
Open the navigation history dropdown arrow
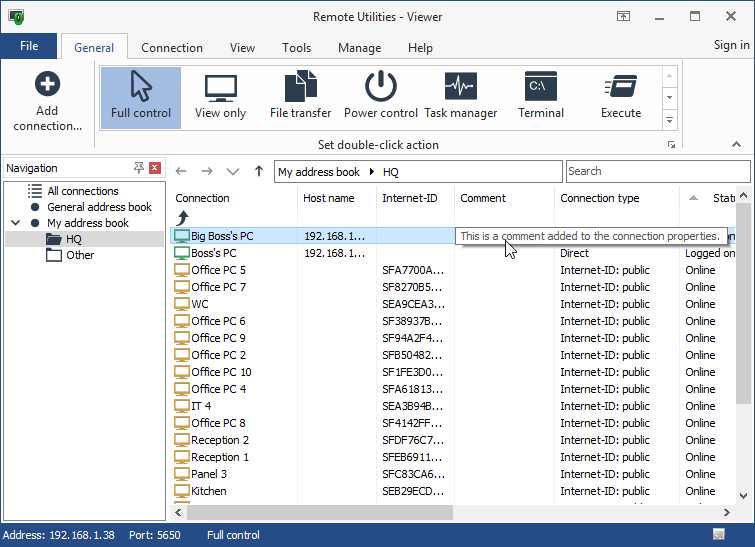233,171
